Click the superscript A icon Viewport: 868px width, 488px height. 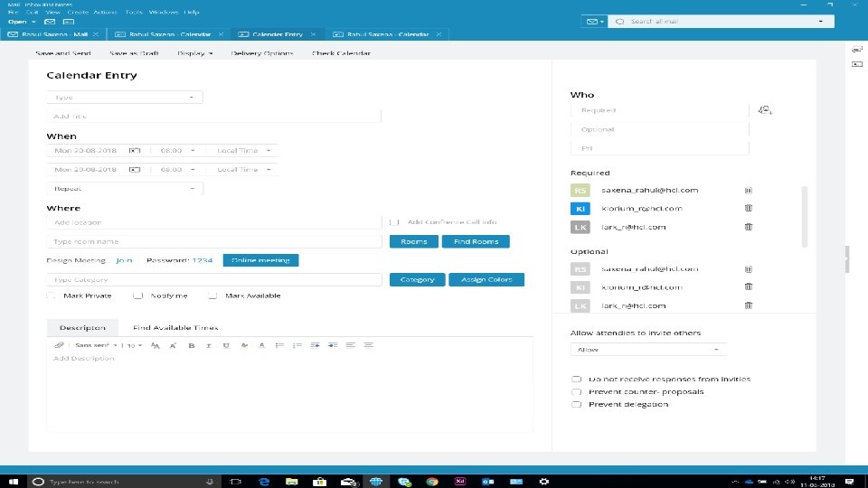coord(173,345)
